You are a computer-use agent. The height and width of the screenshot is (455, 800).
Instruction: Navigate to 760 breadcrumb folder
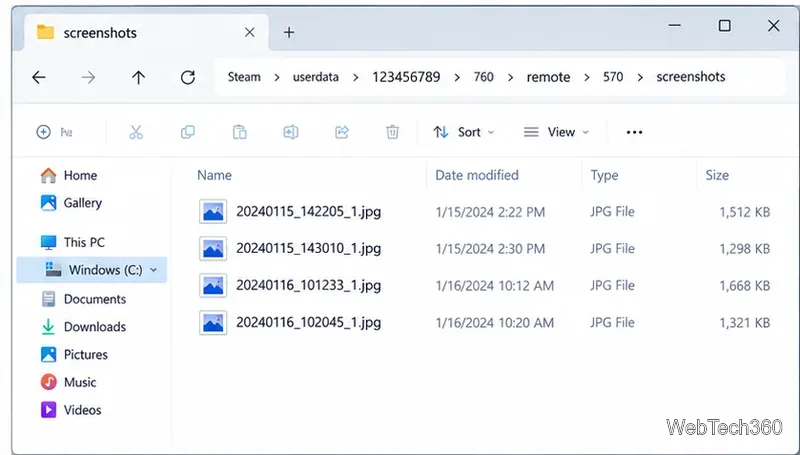(x=483, y=77)
